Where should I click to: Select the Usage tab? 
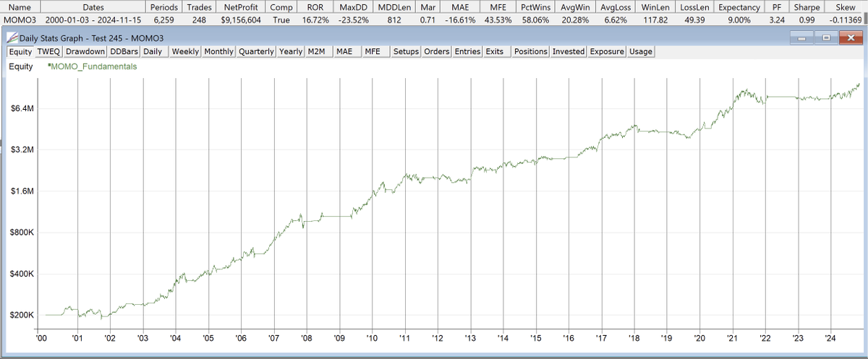click(641, 51)
